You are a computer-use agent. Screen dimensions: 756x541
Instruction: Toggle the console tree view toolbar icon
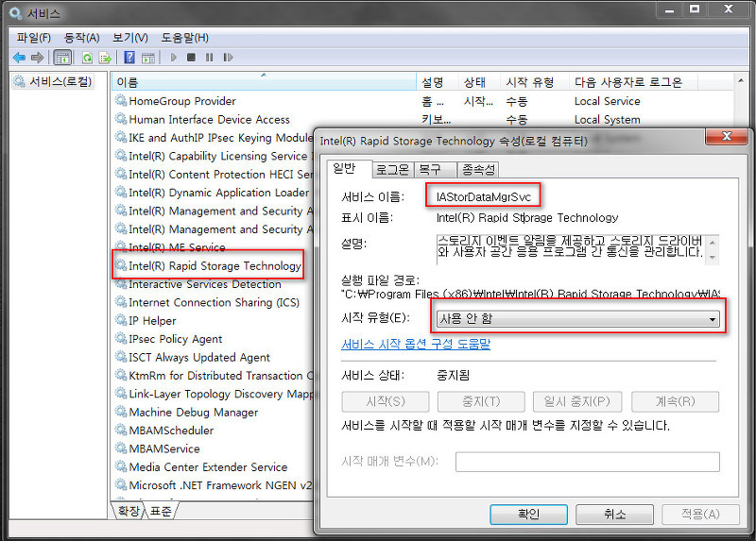[62, 58]
